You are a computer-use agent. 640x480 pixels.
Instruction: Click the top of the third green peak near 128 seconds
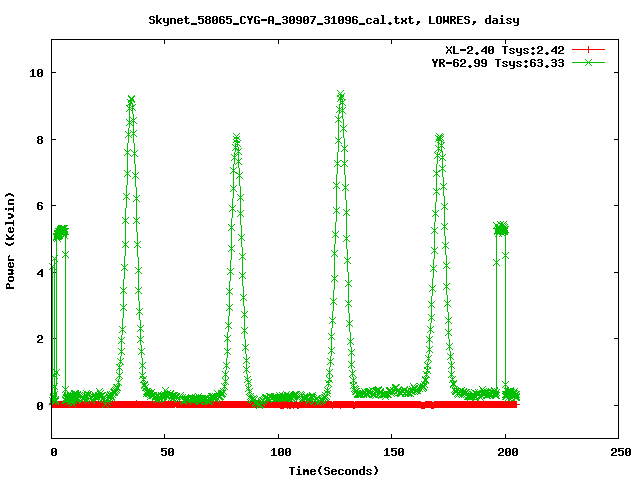341,94
